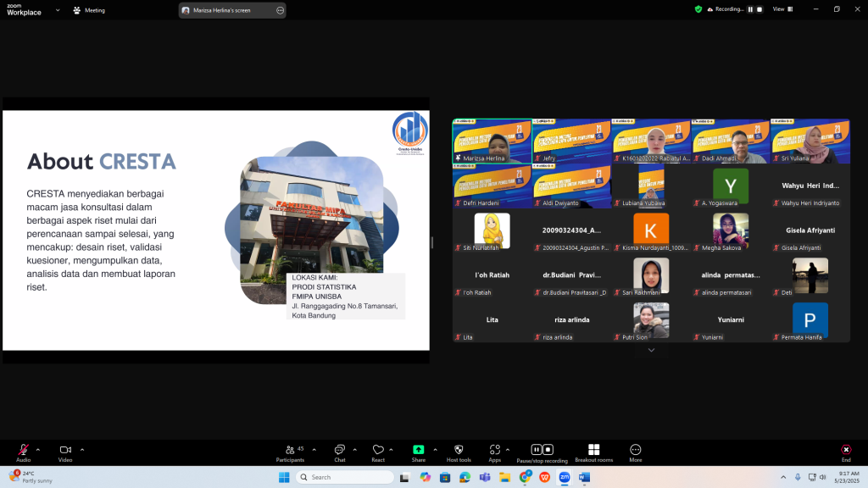Open Breakout rooms
The image size is (868, 488).
click(x=594, y=452)
